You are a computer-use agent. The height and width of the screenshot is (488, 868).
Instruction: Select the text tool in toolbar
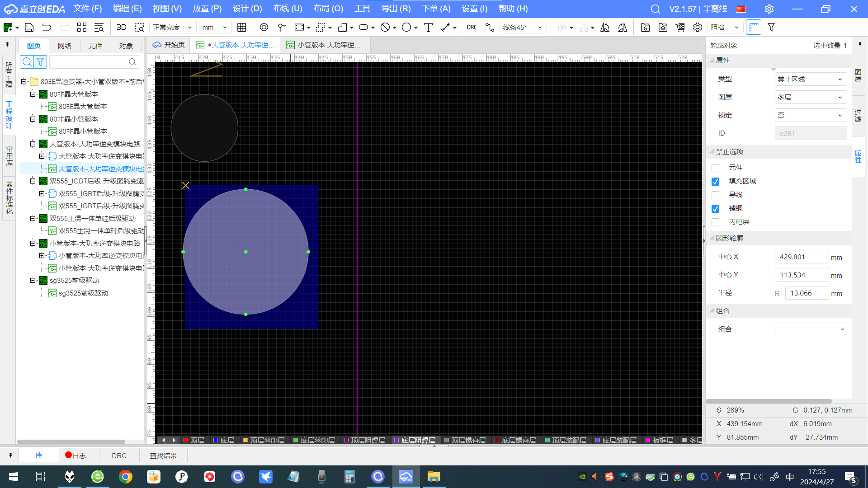pyautogui.click(x=428, y=28)
